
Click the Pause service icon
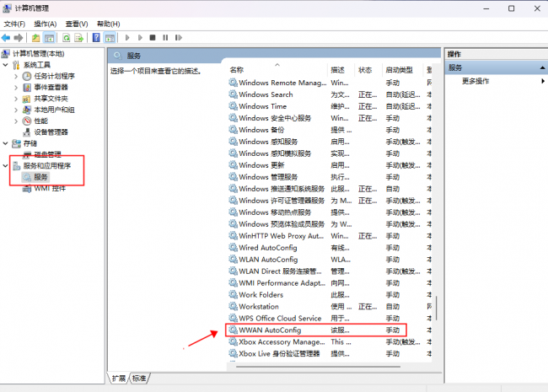[165, 37]
